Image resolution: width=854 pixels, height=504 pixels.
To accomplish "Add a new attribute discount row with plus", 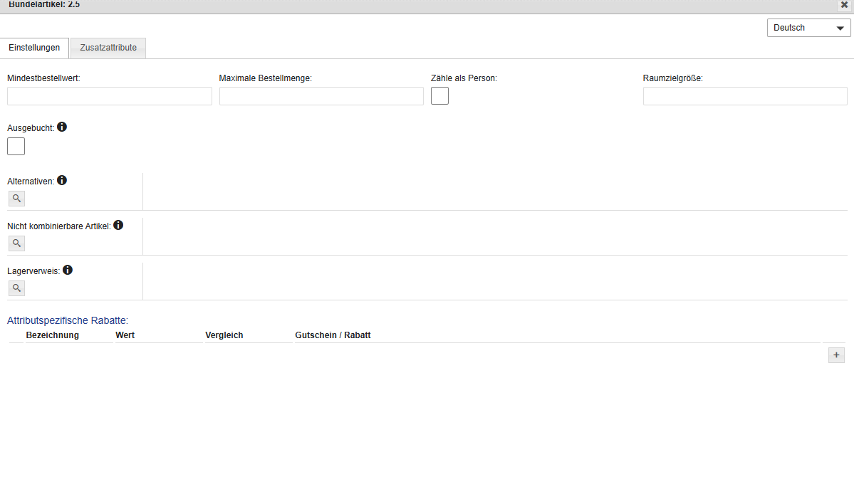I will click(836, 355).
